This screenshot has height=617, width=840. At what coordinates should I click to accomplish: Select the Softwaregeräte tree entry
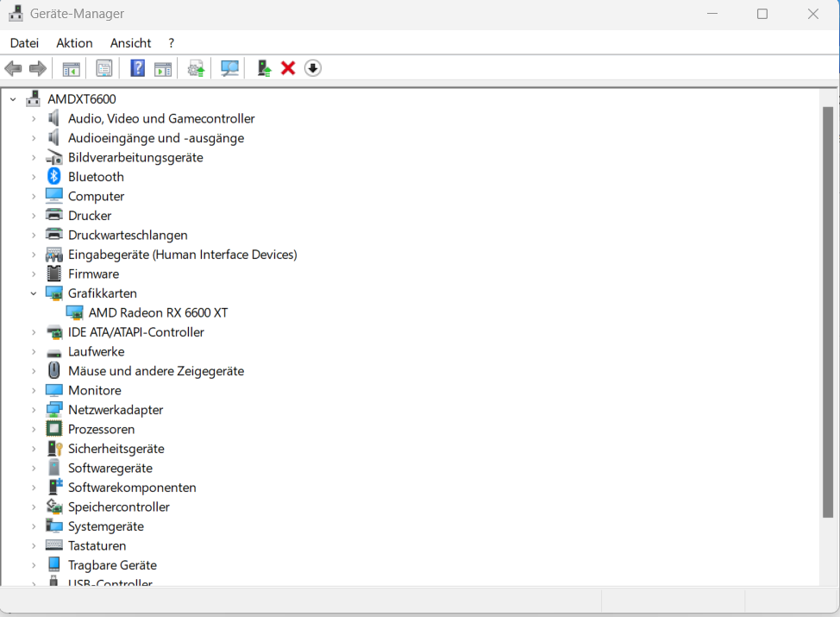click(x=110, y=468)
